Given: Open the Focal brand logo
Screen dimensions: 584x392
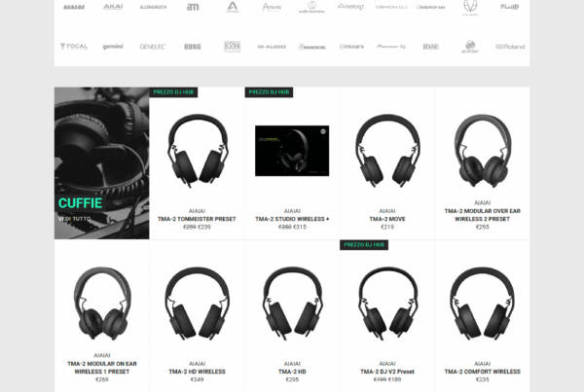Looking at the screenshot, I should coord(73,46).
